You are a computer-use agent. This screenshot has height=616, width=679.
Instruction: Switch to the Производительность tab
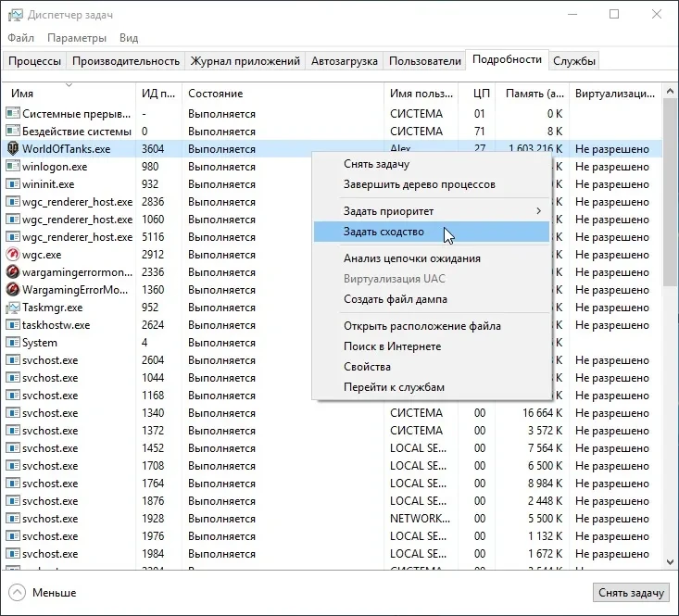pyautogui.click(x=126, y=61)
